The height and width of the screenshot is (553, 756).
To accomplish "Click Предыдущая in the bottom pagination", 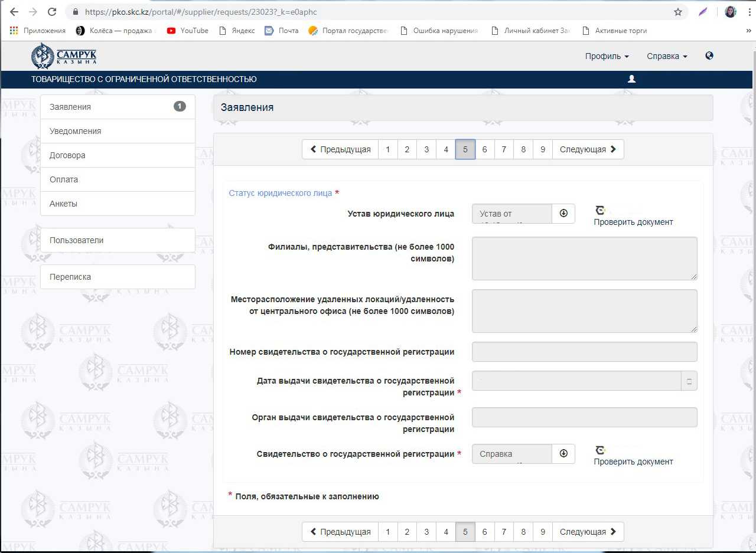I will tap(340, 532).
